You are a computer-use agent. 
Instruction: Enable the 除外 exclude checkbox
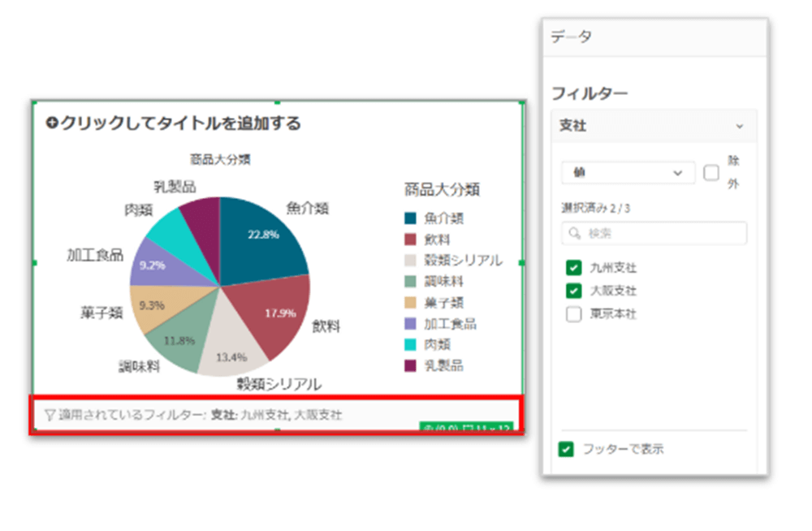pos(711,173)
